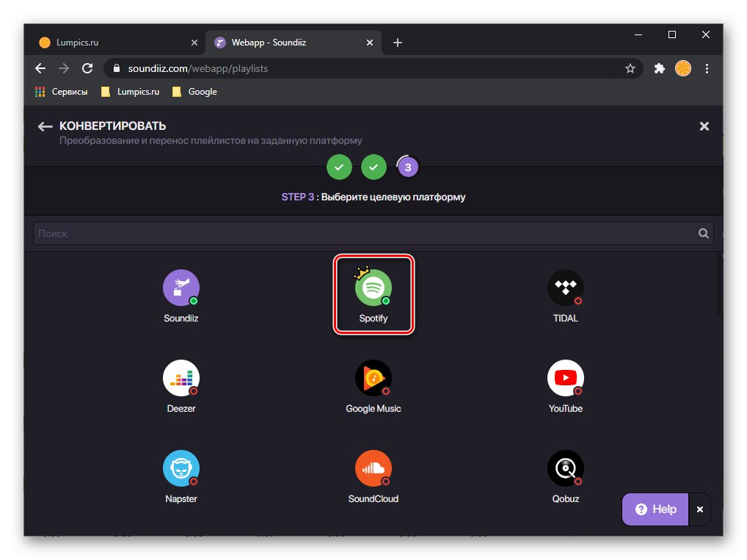This screenshot has width=747, height=560.
Task: Switch to the Webapp - Soundiiz tab
Action: (x=294, y=43)
